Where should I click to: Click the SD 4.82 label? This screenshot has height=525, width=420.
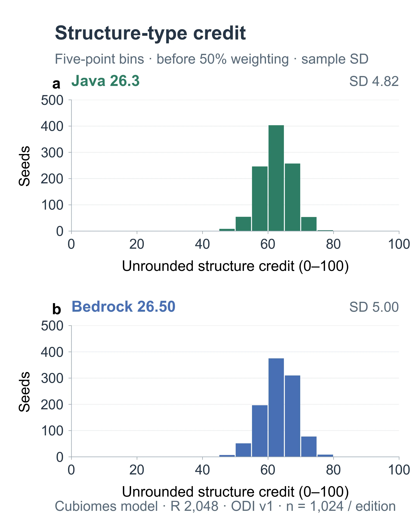click(x=374, y=81)
